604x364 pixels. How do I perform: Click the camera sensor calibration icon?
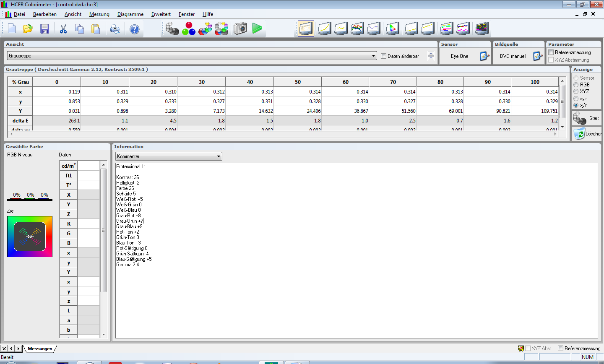pyautogui.click(x=240, y=29)
